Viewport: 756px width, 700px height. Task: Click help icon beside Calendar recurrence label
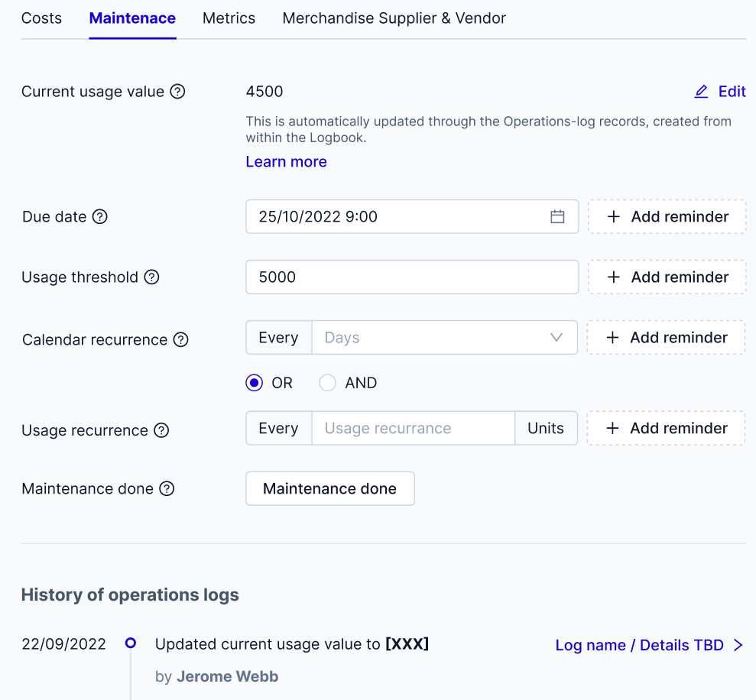click(180, 340)
